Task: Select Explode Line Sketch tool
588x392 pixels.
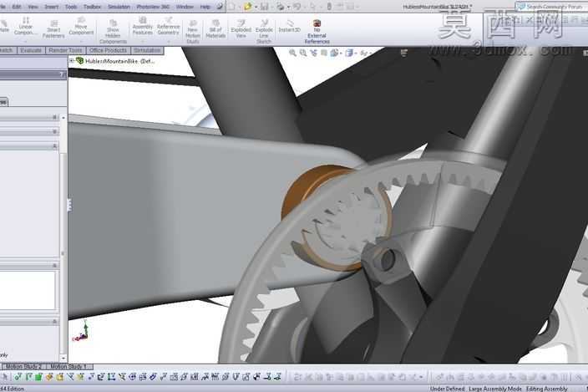Action: coord(264,32)
